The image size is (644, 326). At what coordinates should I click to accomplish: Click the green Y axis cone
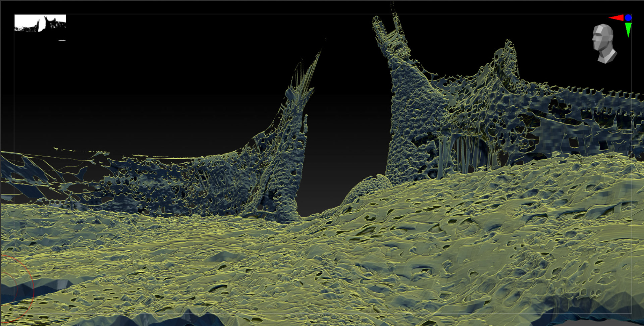(629, 30)
